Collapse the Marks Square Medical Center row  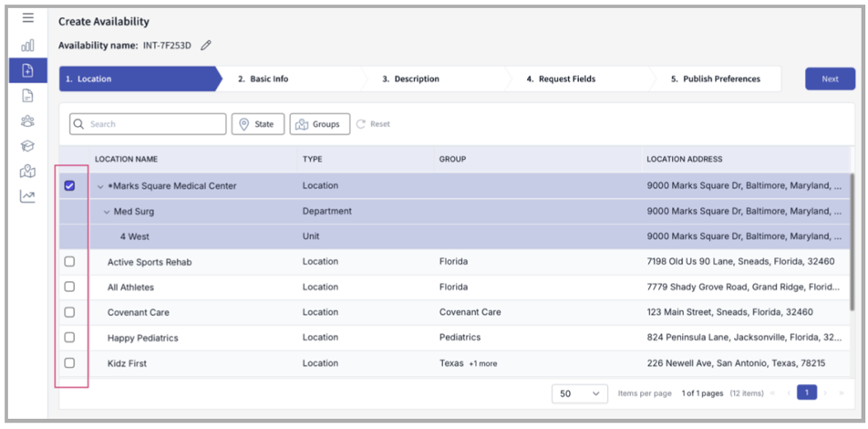[x=100, y=186]
